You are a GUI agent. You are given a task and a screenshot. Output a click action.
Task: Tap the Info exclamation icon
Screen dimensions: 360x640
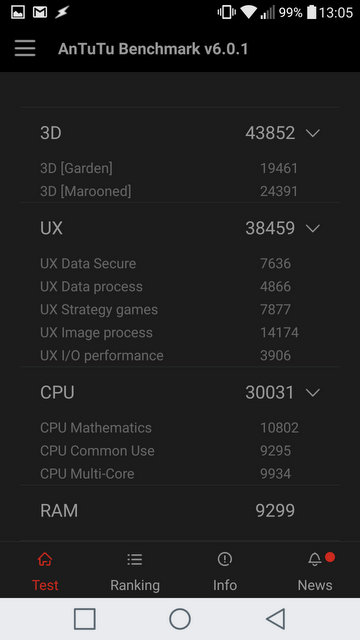pyautogui.click(x=225, y=559)
